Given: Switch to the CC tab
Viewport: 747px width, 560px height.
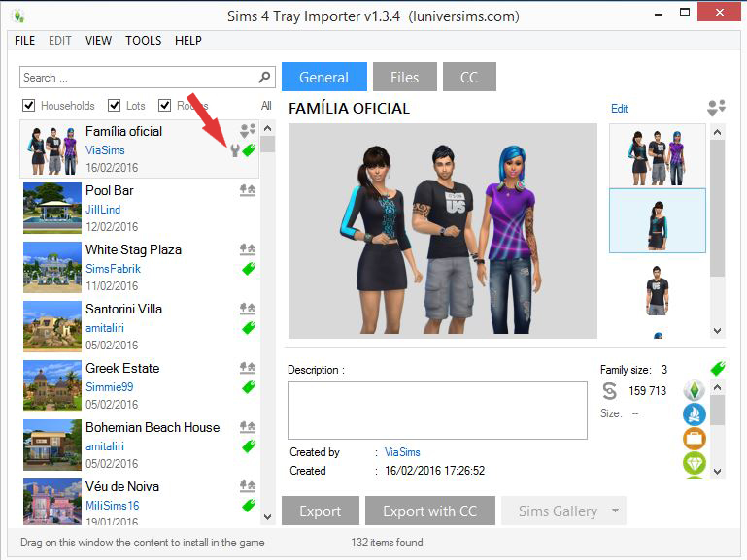Looking at the screenshot, I should pos(469,77).
